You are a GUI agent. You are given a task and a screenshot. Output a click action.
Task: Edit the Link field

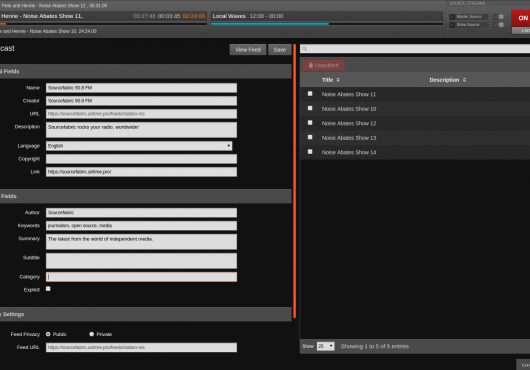click(141, 172)
